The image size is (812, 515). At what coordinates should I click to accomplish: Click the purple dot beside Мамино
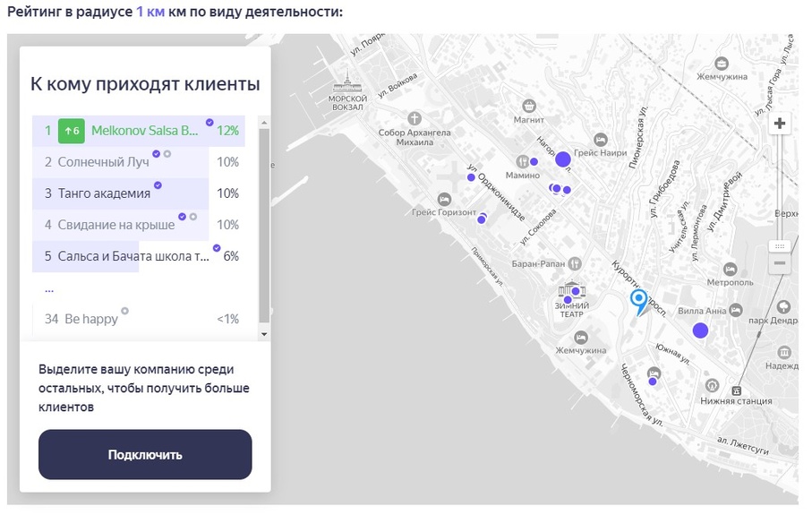tap(534, 161)
